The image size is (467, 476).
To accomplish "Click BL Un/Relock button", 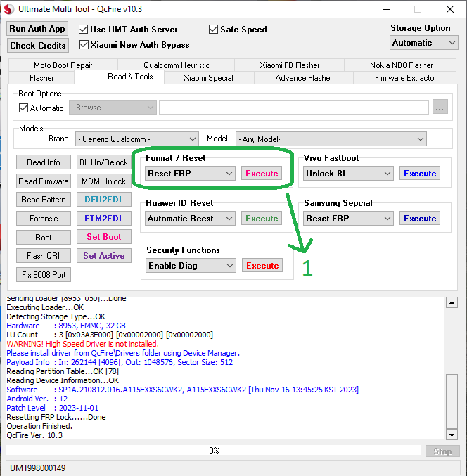I will 104,162.
